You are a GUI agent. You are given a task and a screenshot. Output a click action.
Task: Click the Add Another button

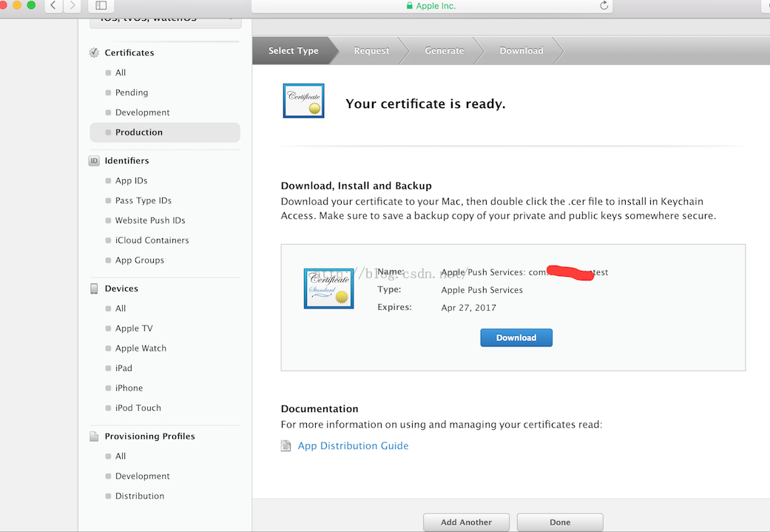(x=466, y=522)
